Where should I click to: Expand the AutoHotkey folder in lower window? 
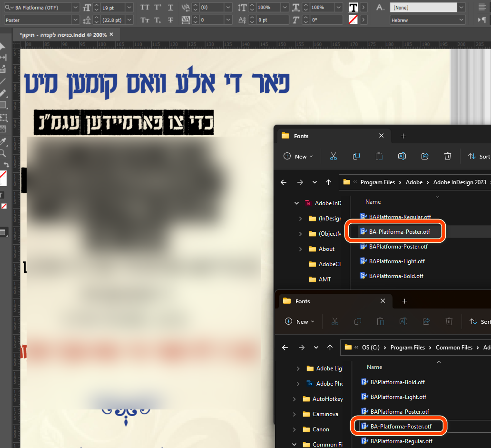[295, 399]
